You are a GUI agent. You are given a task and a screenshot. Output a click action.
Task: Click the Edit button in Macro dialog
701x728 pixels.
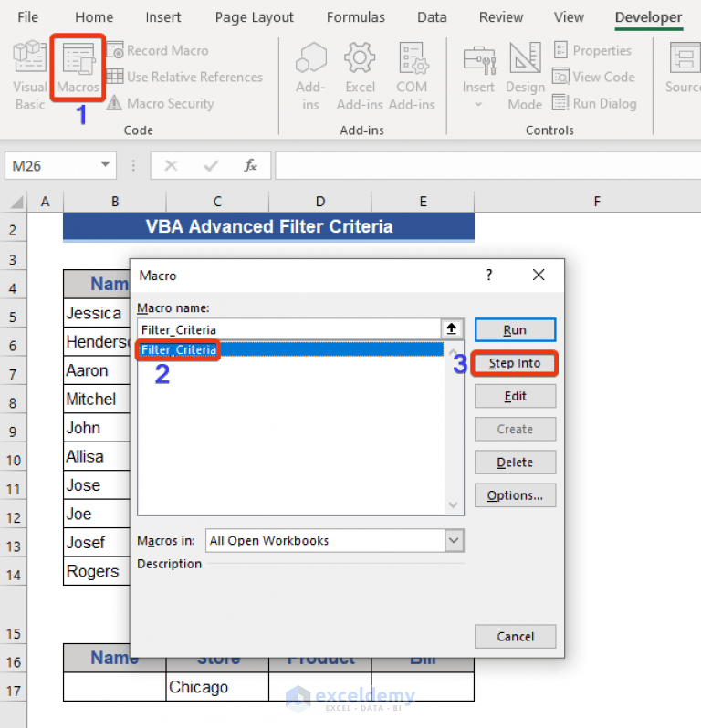tap(515, 396)
